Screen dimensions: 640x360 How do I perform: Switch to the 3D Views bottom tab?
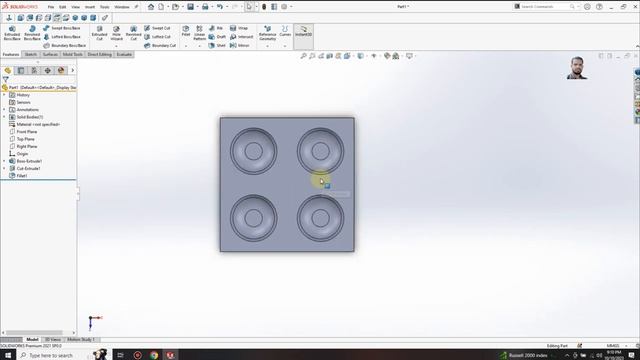click(x=52, y=340)
